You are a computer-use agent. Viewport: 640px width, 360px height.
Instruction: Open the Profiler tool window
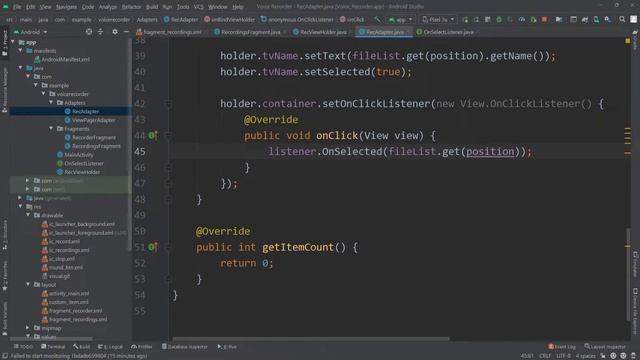pyautogui.click(x=142, y=347)
